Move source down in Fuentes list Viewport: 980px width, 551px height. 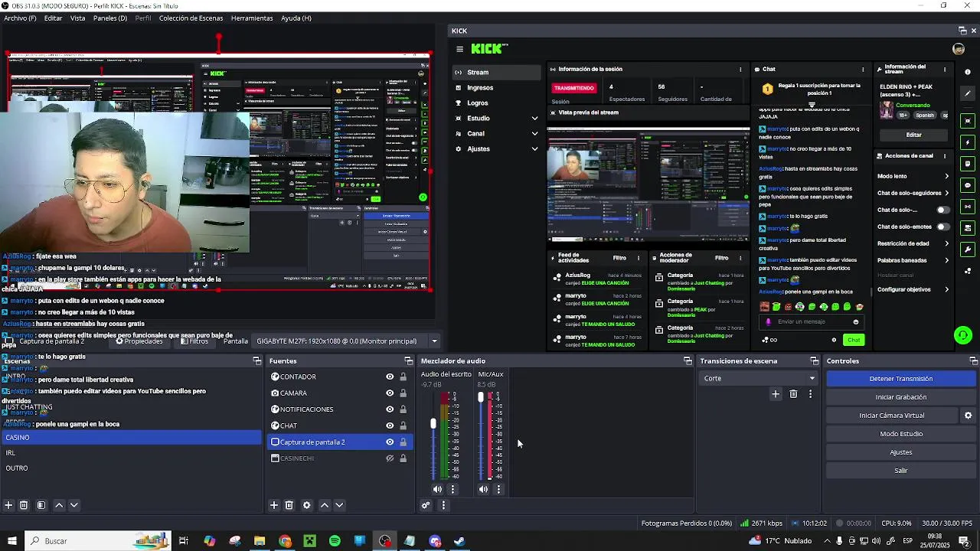(x=339, y=505)
